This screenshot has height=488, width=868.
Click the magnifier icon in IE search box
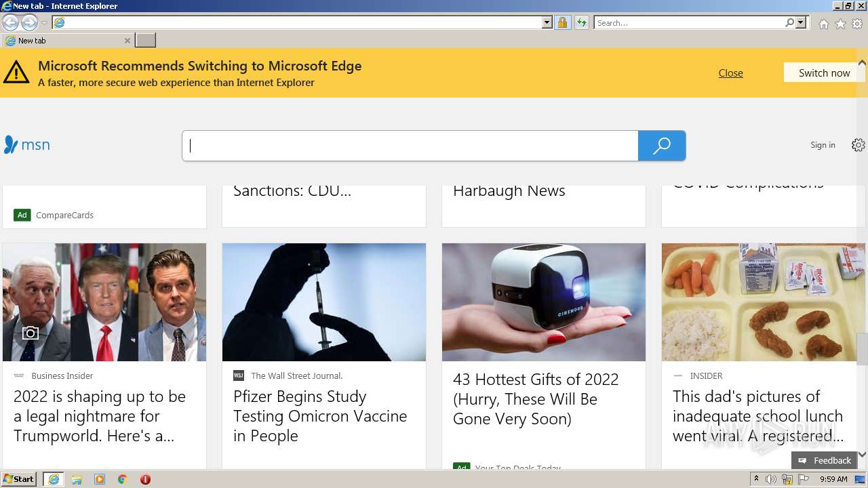click(789, 22)
